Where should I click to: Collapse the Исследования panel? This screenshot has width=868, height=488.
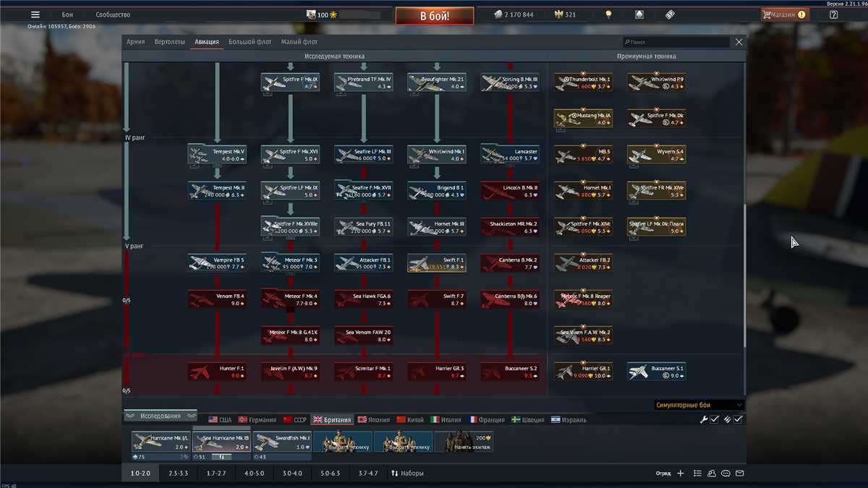161,416
